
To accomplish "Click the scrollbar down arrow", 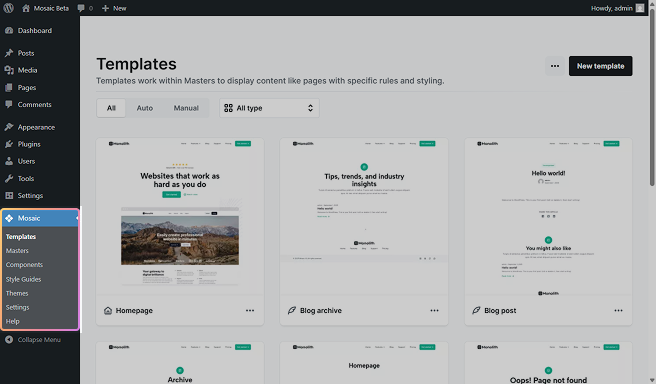I will pos(652,380).
